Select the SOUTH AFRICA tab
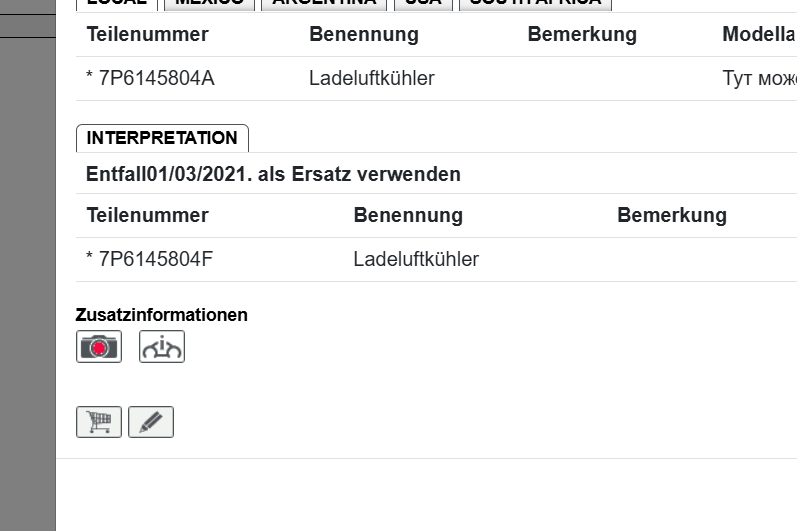This screenshot has width=797, height=531. click(x=535, y=3)
